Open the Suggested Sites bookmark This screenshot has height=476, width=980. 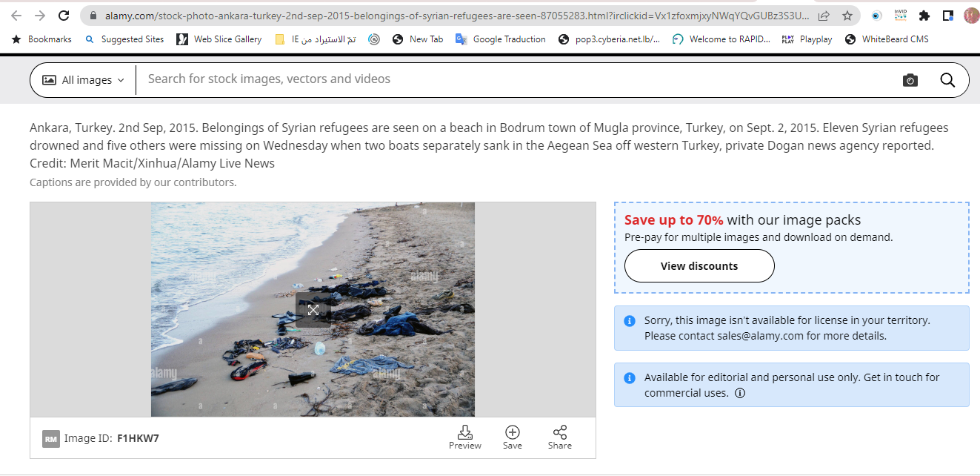click(124, 39)
